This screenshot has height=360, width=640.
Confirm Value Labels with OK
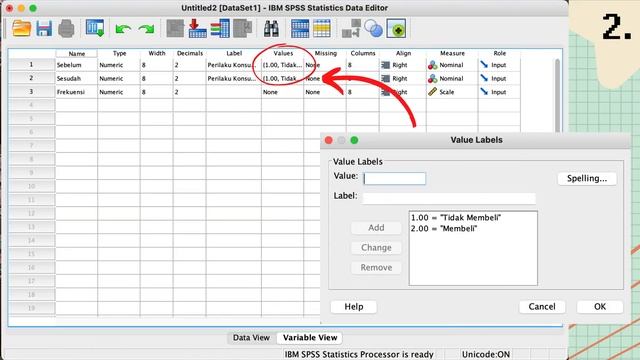tap(600, 307)
